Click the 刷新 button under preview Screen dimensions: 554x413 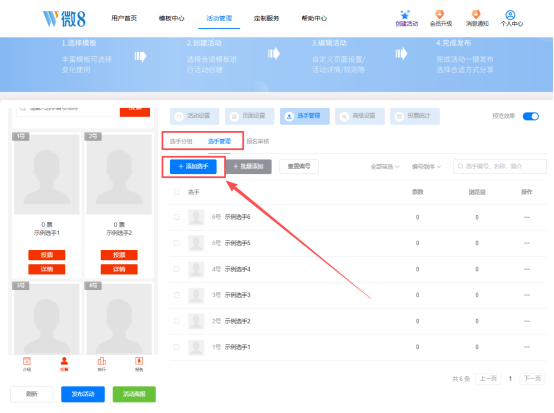pyautogui.click(x=32, y=394)
